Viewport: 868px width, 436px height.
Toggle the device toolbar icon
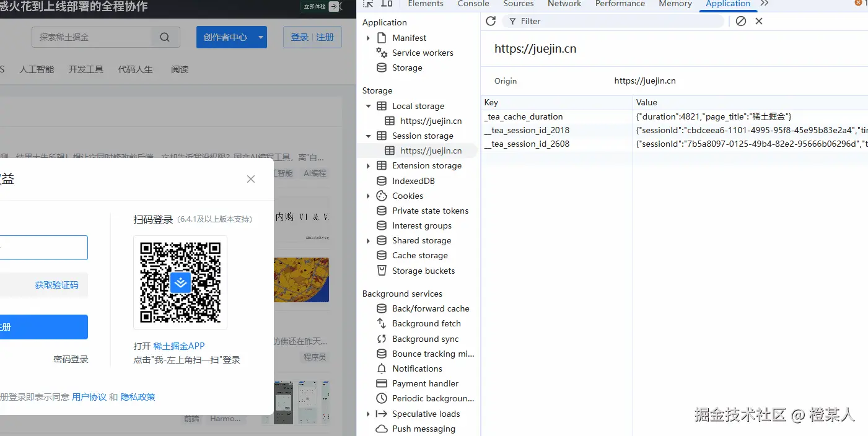click(x=387, y=4)
